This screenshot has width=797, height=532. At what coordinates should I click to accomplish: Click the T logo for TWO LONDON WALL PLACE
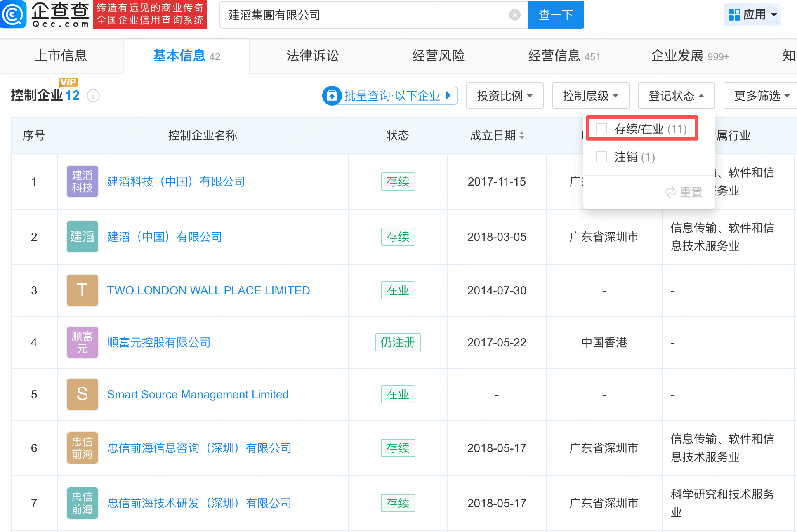(83, 290)
